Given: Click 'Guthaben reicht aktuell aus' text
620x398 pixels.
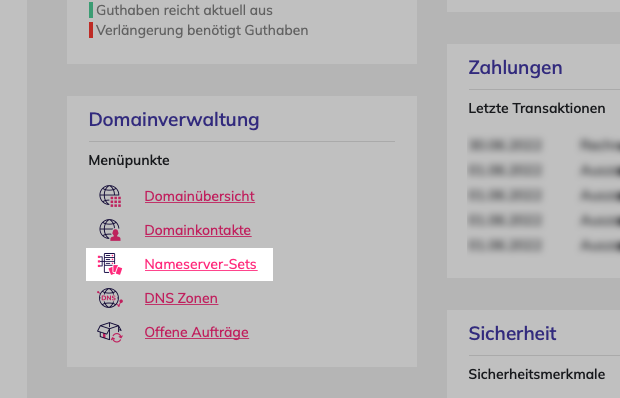Looking at the screenshot, I should click(184, 10).
